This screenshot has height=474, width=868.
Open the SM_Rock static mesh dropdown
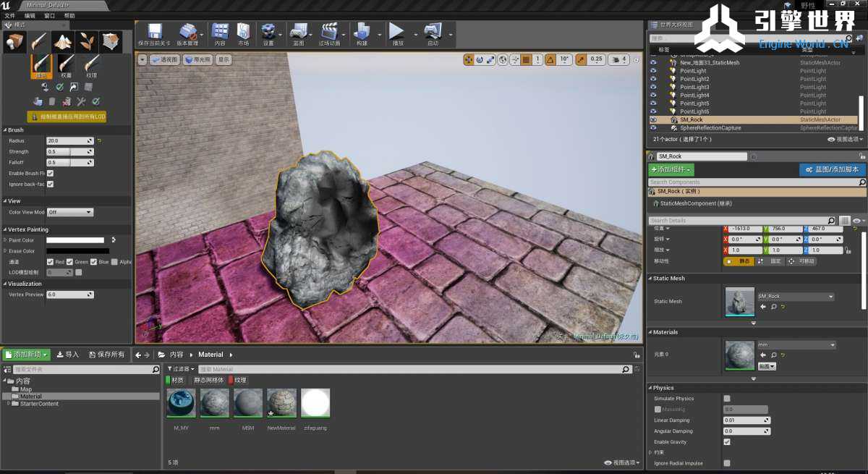point(796,297)
